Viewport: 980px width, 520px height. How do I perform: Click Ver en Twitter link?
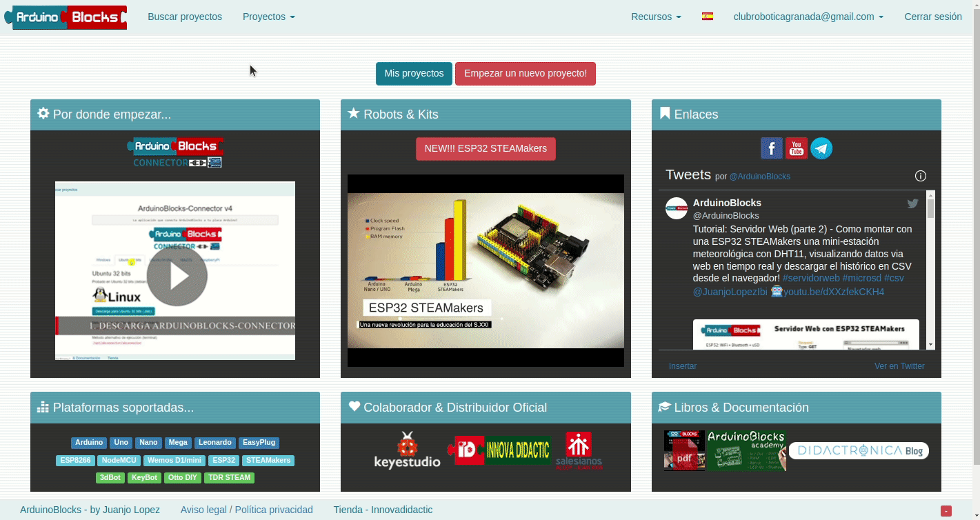[x=899, y=366]
